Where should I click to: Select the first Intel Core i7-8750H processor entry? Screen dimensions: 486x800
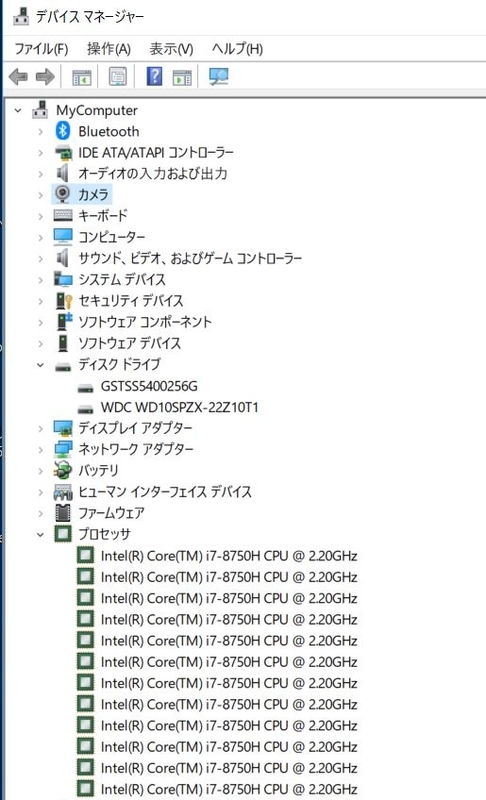tap(229, 556)
